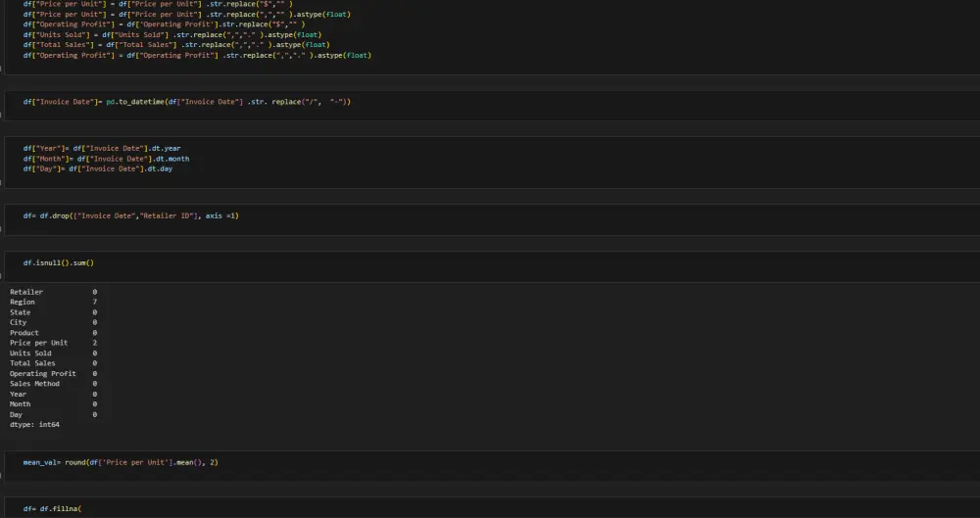Click the Operating Profit dollar-sign replace code line
The image size is (980, 518).
pyautogui.click(x=164, y=24)
